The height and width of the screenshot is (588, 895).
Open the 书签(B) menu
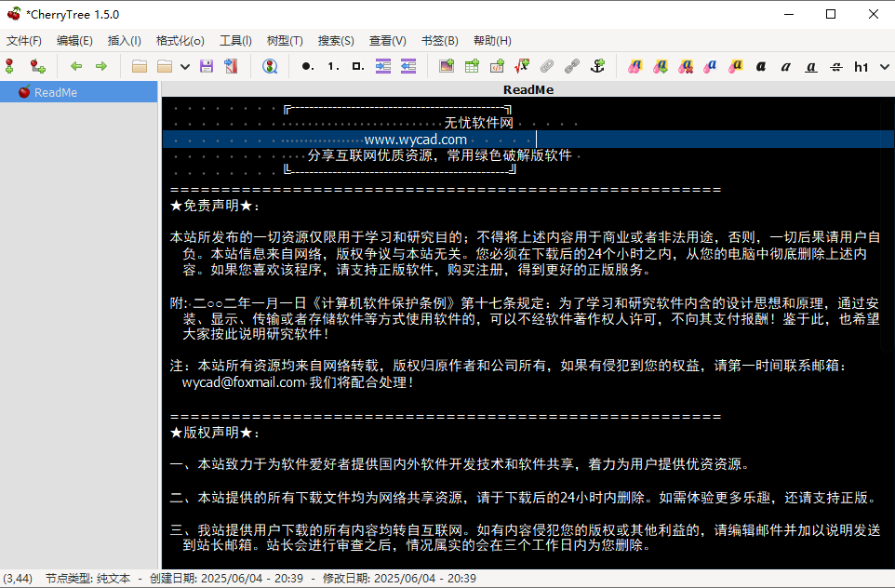437,40
